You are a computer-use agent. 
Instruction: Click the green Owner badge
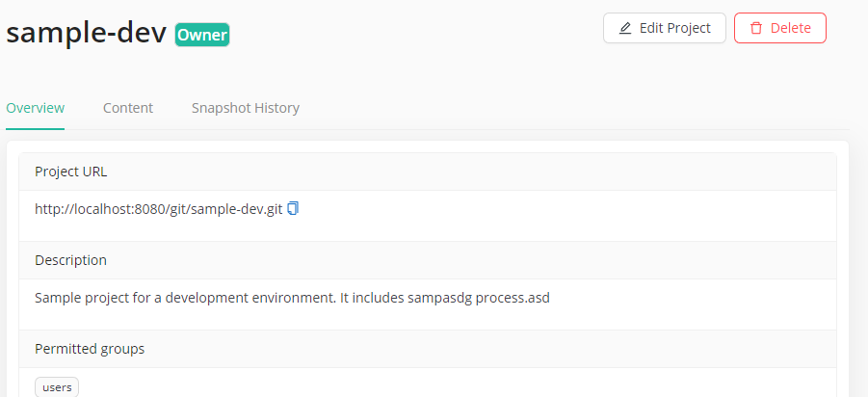tap(202, 36)
